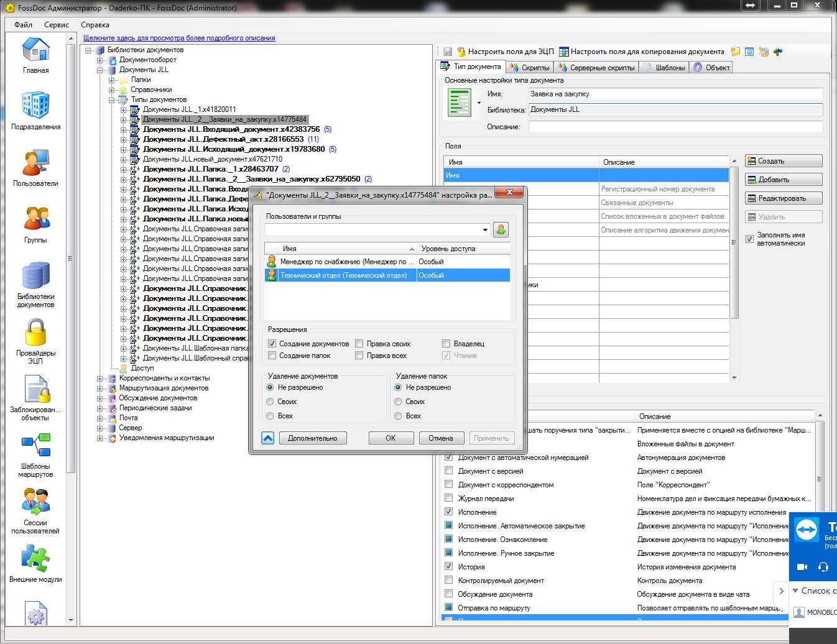This screenshot has width=837, height=644.
Task: Click the signpost arrows toolbar icon
Action: 778,52
